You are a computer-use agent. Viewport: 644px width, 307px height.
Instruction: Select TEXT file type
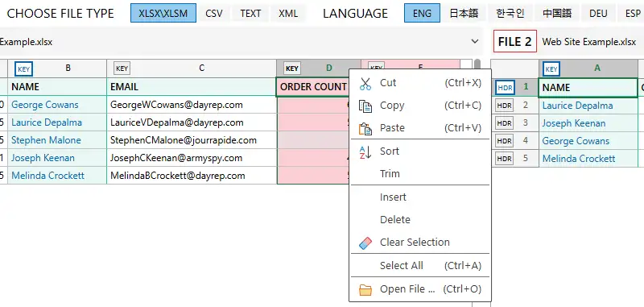[x=250, y=13]
